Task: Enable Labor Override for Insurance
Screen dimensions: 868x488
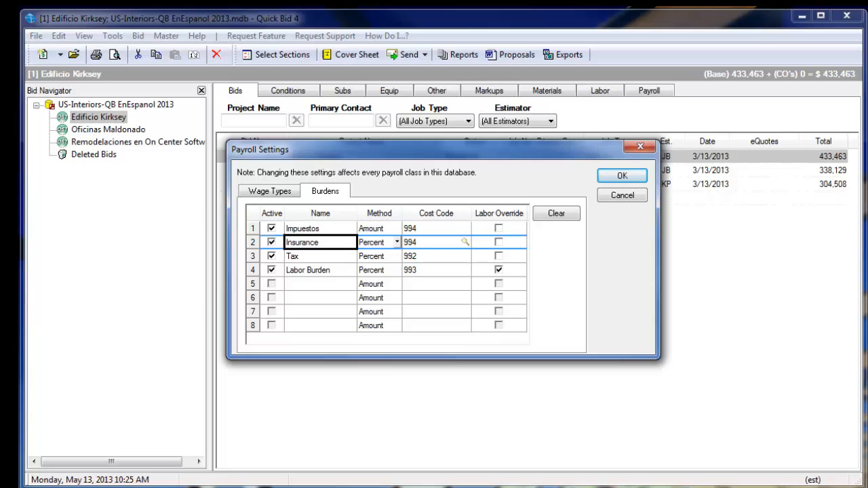Action: [499, 242]
